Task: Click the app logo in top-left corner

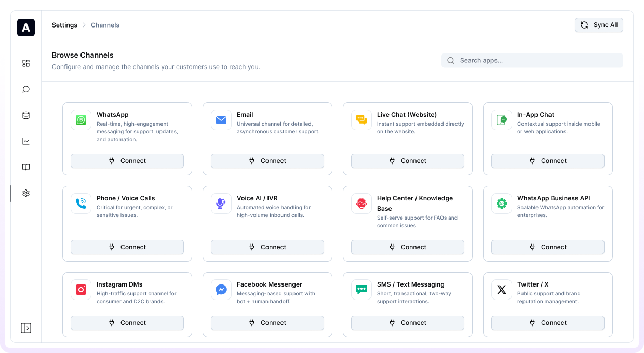Action: coord(26,28)
